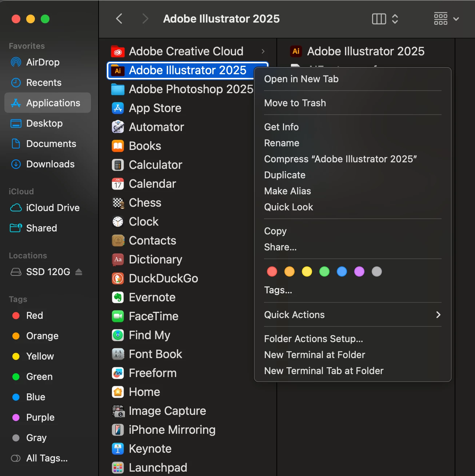Open AirDrop in the sidebar
475x476 pixels.
click(x=48, y=62)
